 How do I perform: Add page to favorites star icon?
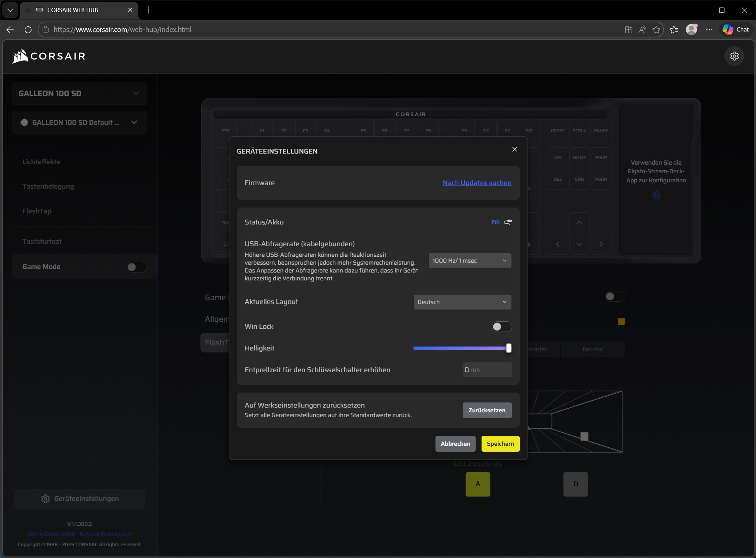656,30
